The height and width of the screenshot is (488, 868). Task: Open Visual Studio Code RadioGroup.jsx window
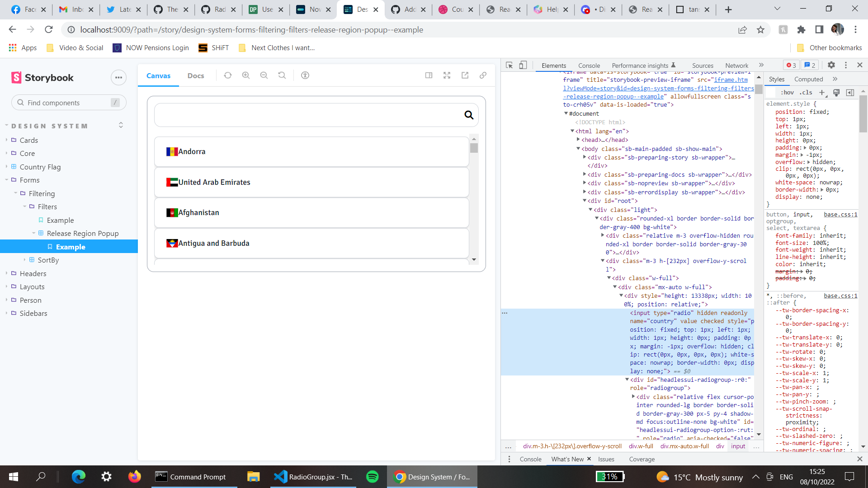click(x=313, y=477)
